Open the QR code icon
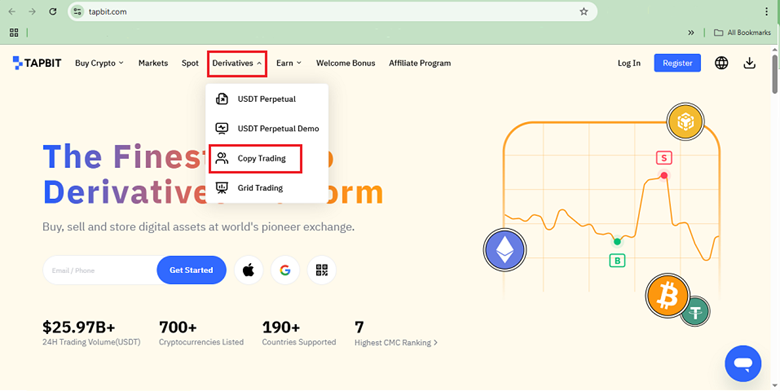 [322, 270]
